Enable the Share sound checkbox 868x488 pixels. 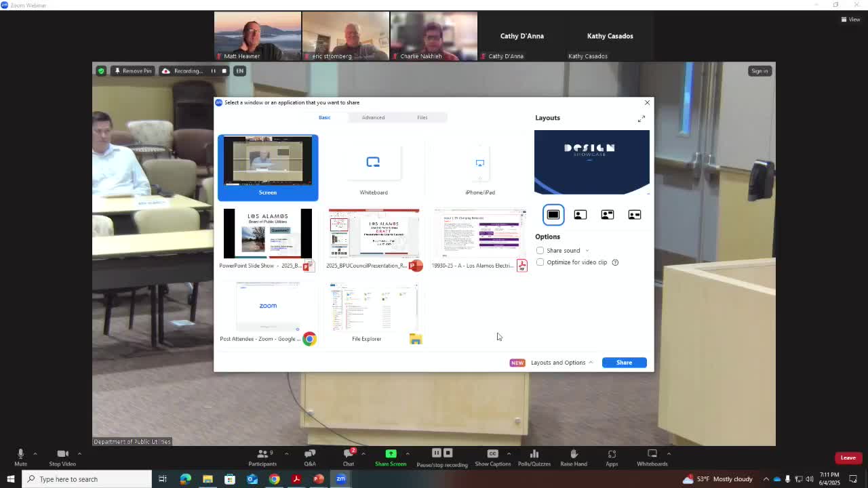click(540, 251)
